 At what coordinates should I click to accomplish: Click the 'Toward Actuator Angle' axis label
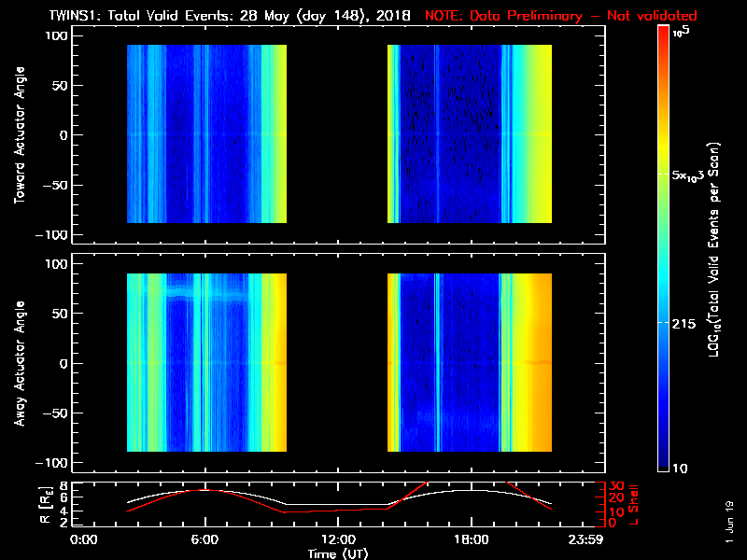pyautogui.click(x=20, y=135)
